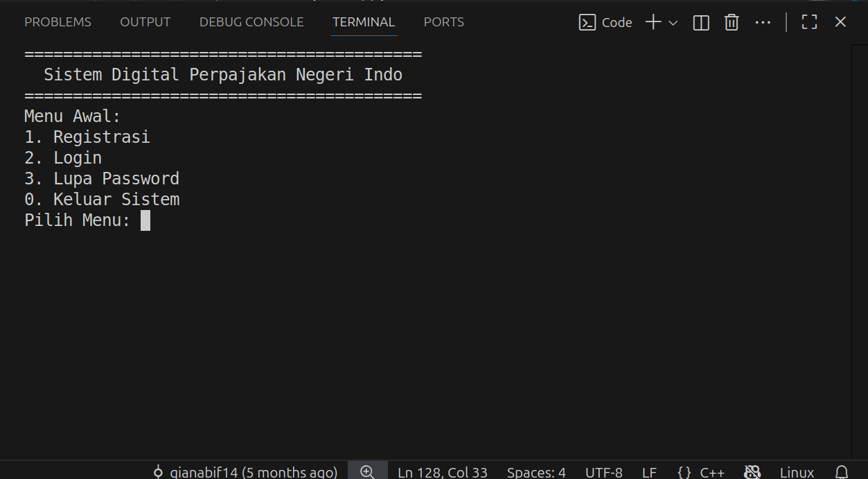Click the Linux configuration status item
Screen dimensions: 868x479
(797, 472)
